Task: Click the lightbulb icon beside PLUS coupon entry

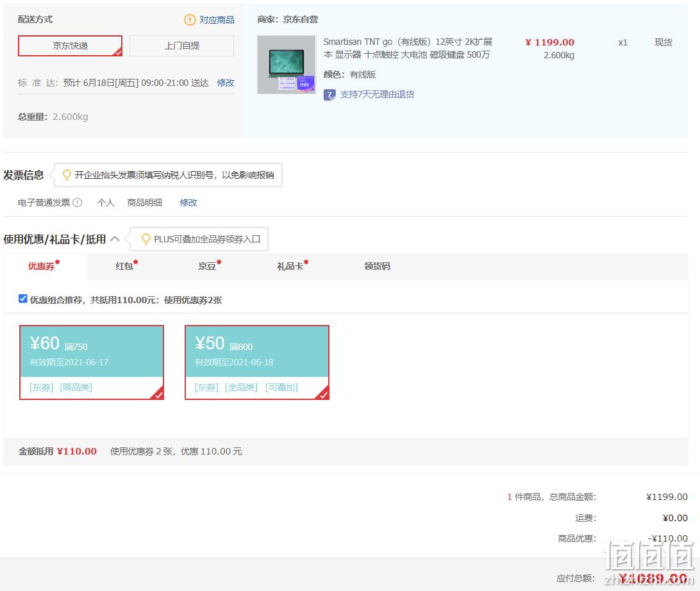Action: click(146, 239)
